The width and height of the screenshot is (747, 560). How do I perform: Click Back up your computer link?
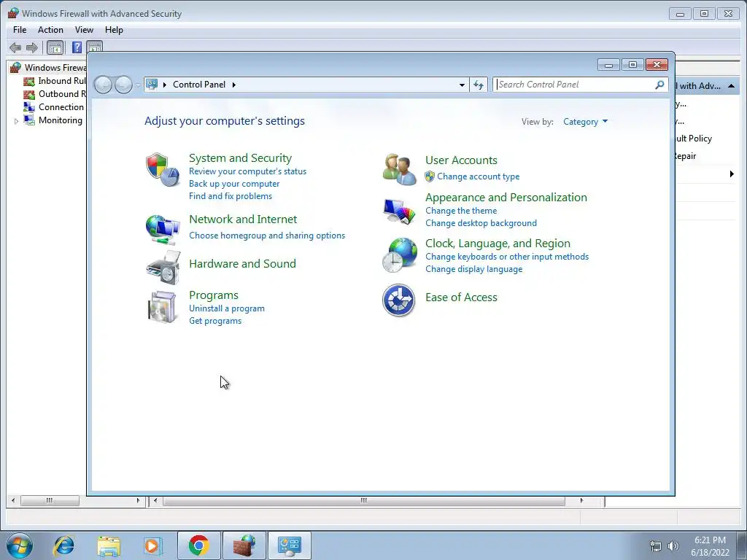[x=234, y=184]
